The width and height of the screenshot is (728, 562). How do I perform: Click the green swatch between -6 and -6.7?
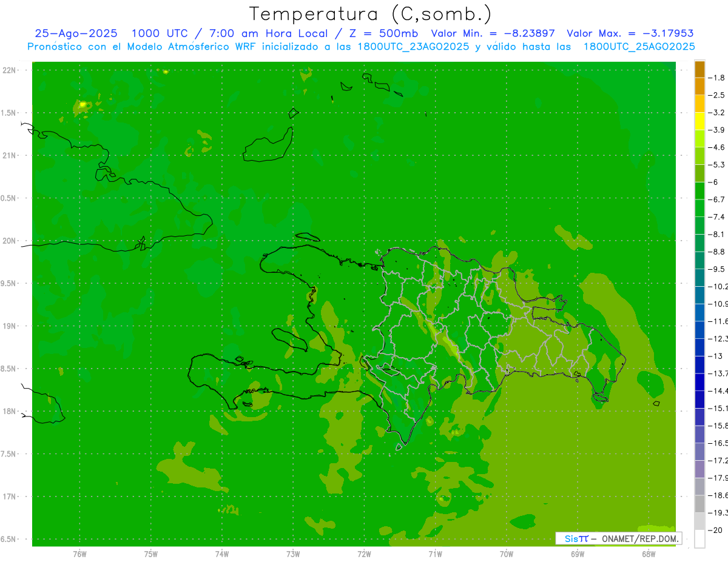click(699, 191)
